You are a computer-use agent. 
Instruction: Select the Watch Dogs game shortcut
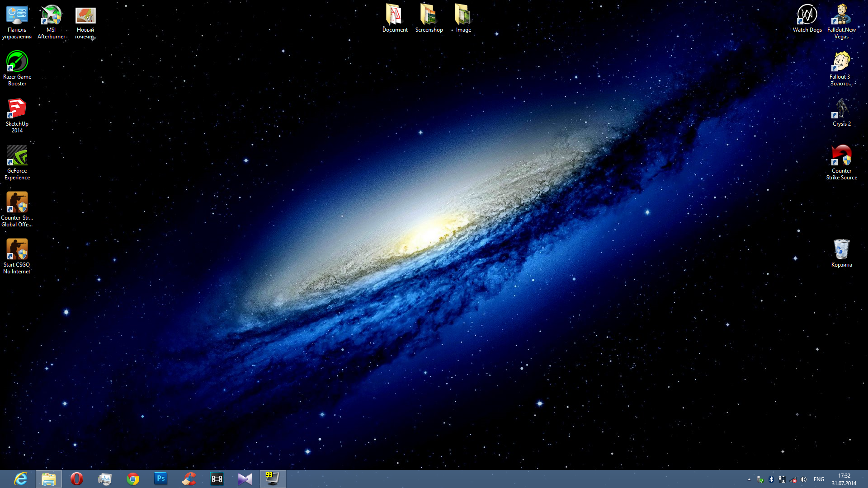(x=807, y=19)
